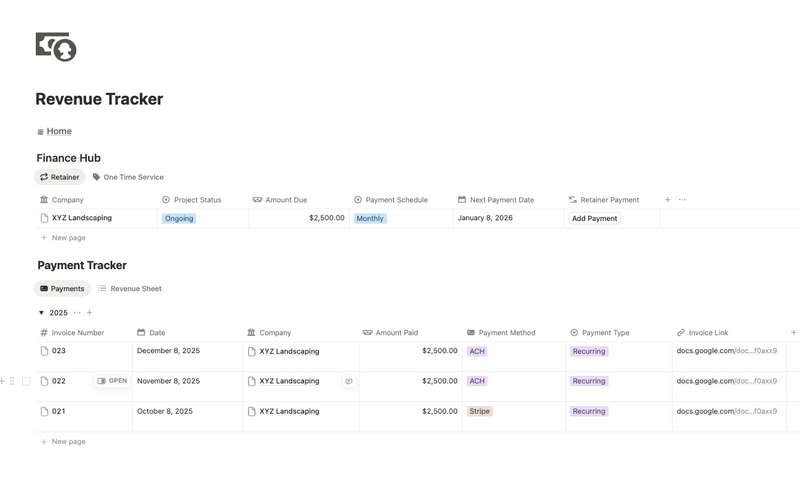Open the Home link
Screen dimensions: 800x486
pos(59,131)
